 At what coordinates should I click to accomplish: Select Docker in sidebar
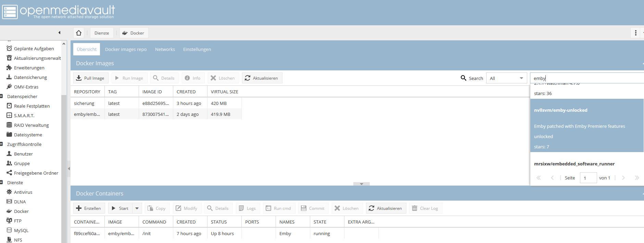coord(17,211)
